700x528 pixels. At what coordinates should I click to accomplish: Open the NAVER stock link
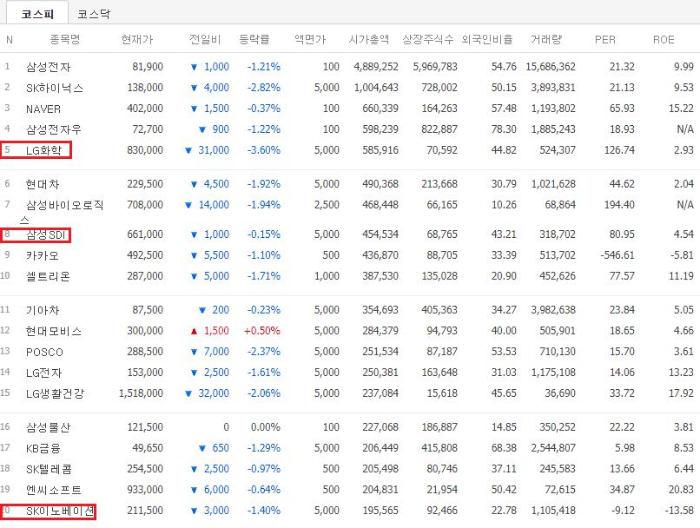43,109
